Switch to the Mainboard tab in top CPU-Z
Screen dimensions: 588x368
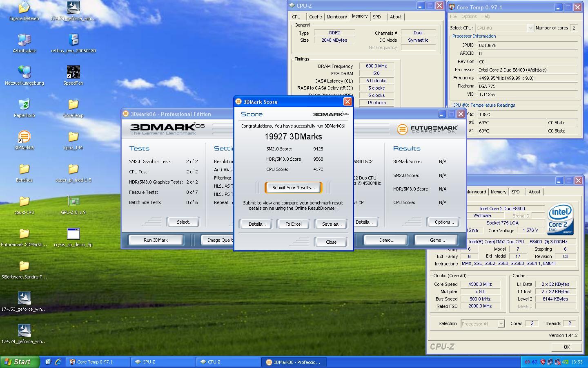pos(337,17)
